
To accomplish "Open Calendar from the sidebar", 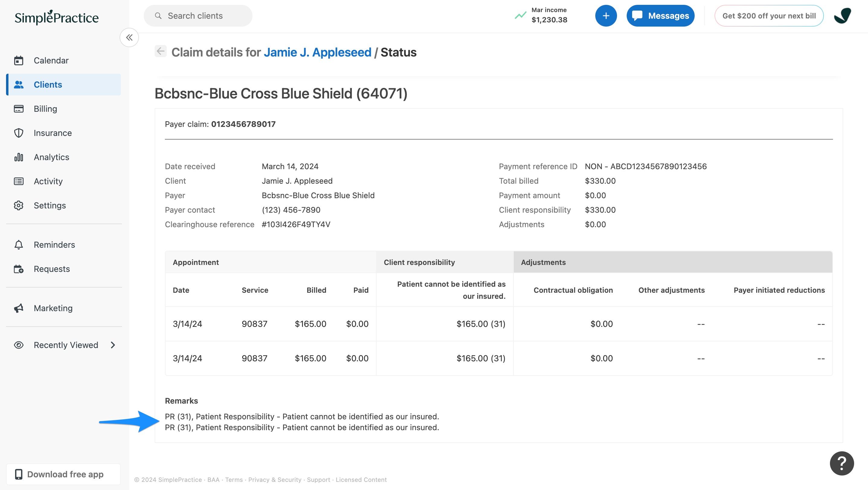I will tap(63, 60).
